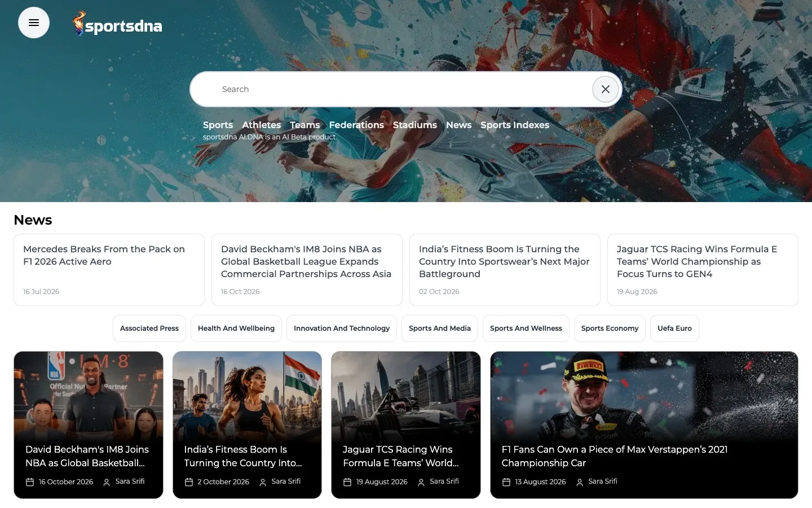Open the Teams navigation link
The height and width of the screenshot is (508, 812).
305,125
